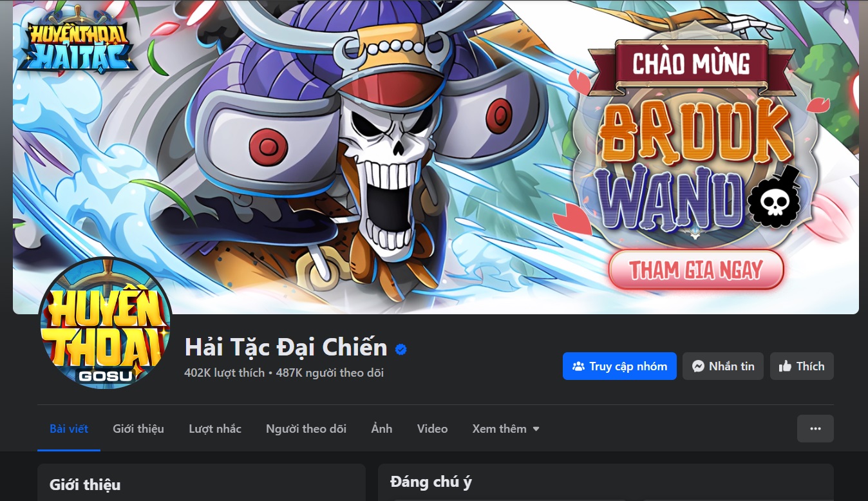The height and width of the screenshot is (501, 868).
Task: Switch to the Giới thiệu tab
Action: 138,428
